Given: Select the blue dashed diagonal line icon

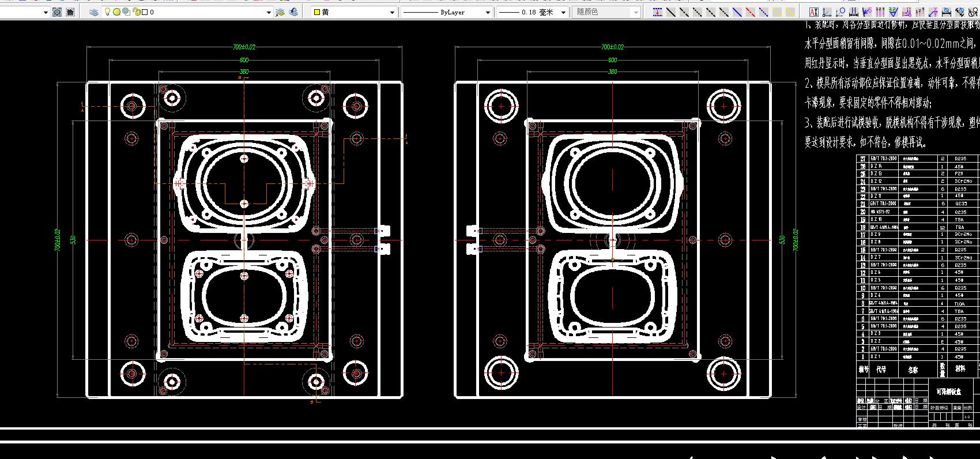Looking at the screenshot, I should point(764,12).
